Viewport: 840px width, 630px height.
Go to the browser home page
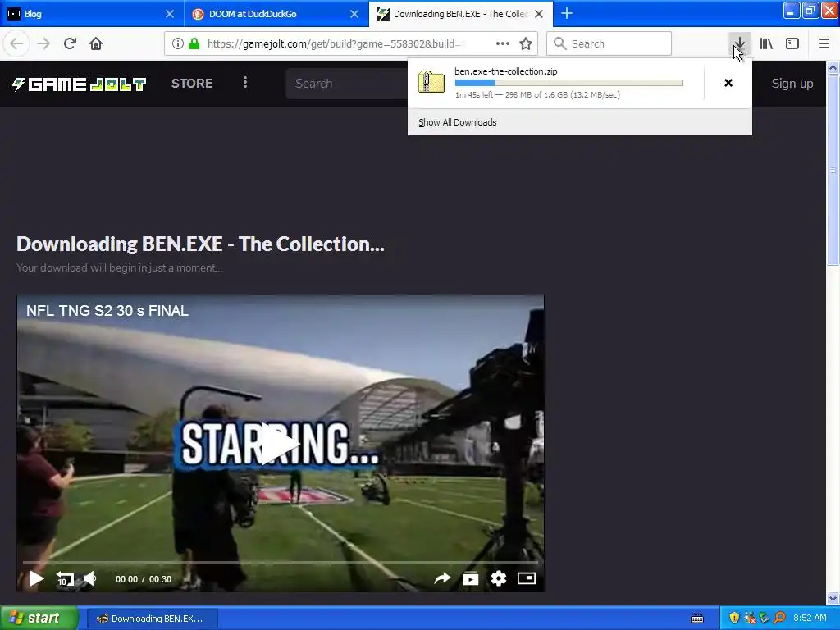coord(96,43)
